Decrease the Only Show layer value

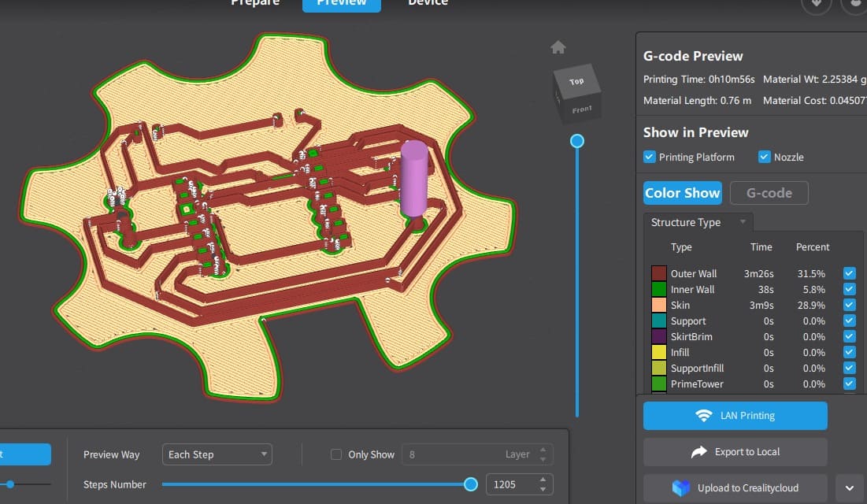click(x=543, y=459)
